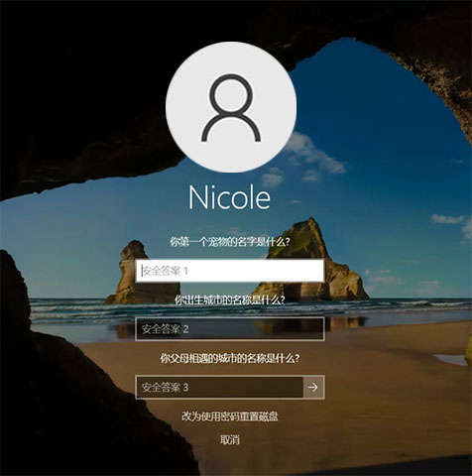Viewport: 472px width, 476px height.
Task: Select the 安全答案 1 input field
Action: point(230,271)
